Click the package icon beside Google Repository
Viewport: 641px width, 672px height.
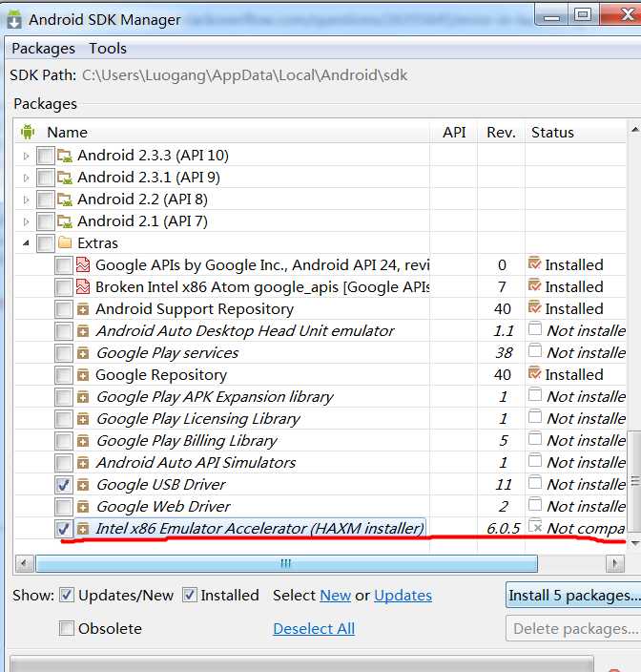tap(83, 375)
